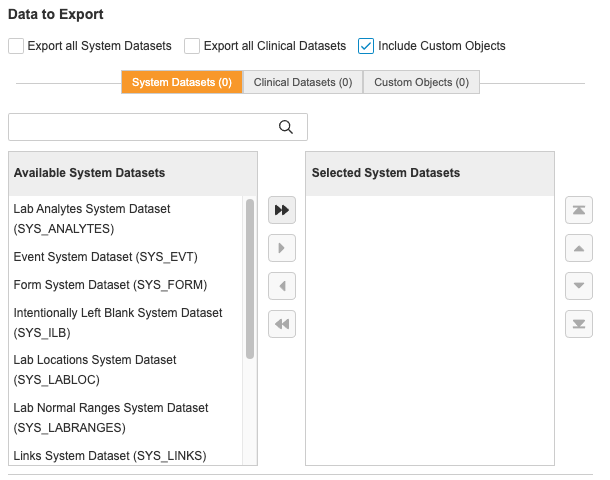Image resolution: width=610 pixels, height=480 pixels.
Task: Choose Intentionally Left Blank System Dataset
Action: point(117,322)
